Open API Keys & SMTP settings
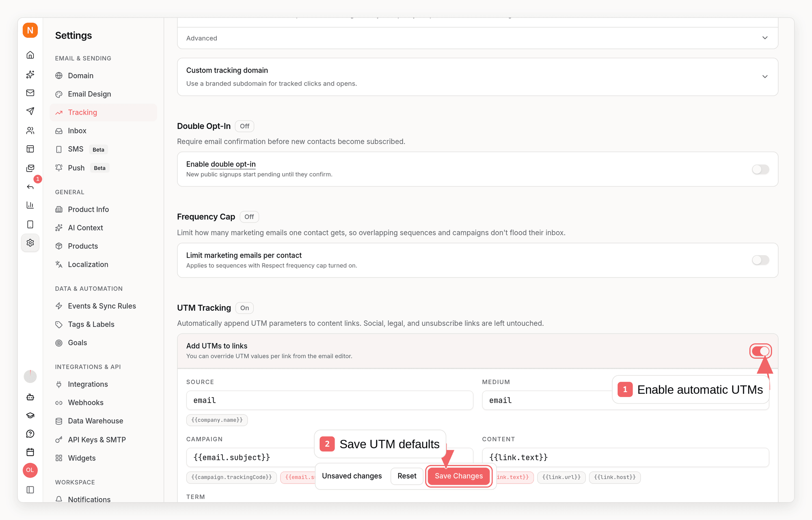The height and width of the screenshot is (520, 812). point(104,440)
